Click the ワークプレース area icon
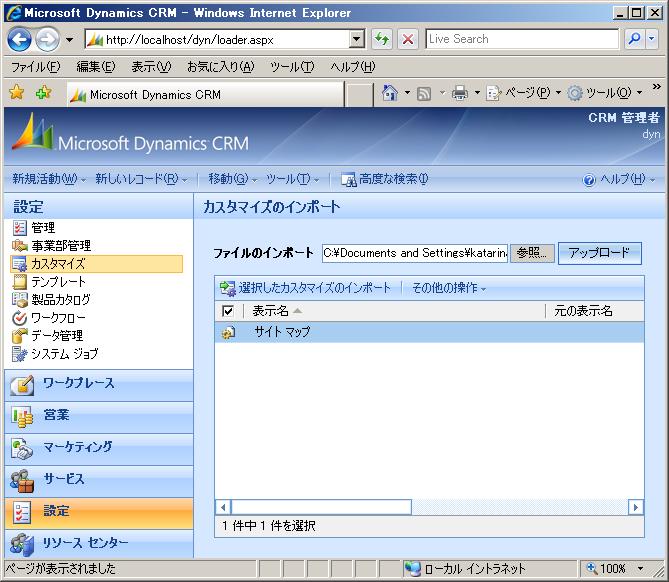Image resolution: width=669 pixels, height=582 pixels. 22,385
